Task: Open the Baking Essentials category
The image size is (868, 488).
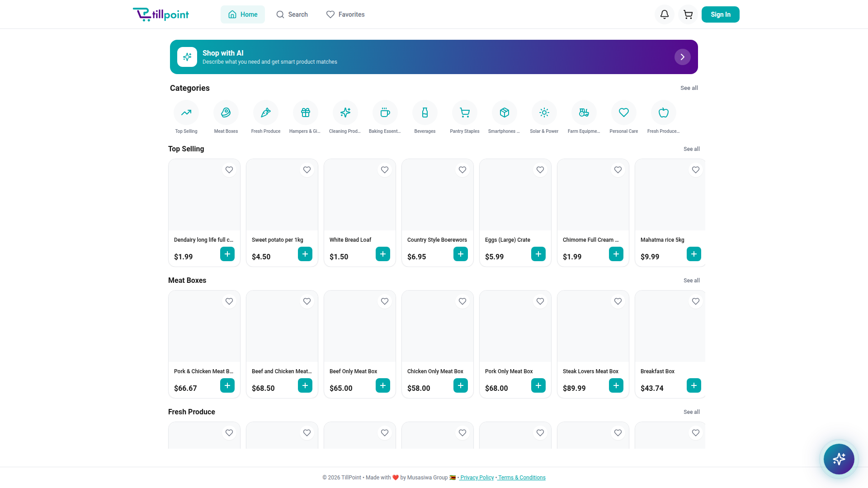Action: (385, 113)
